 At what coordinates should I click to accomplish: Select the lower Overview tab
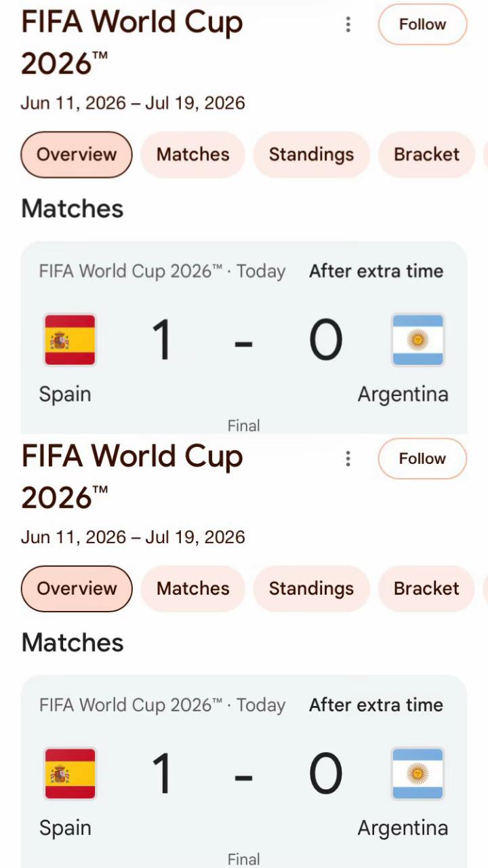[77, 589]
